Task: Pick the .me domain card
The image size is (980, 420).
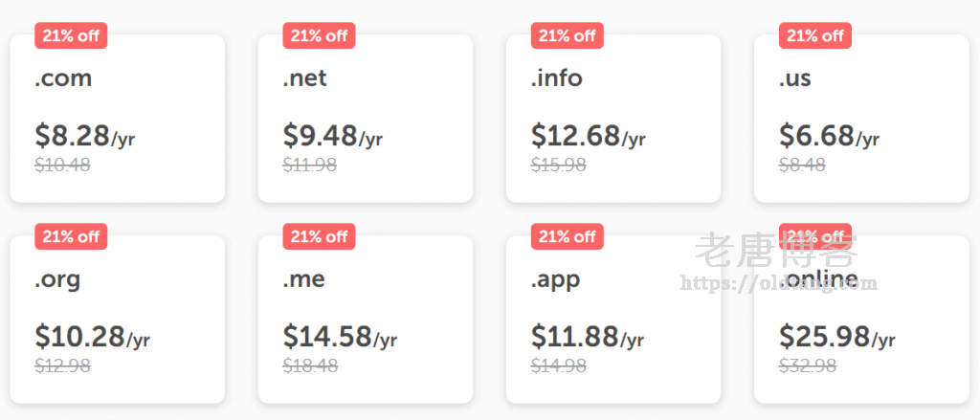Action: pyautogui.click(x=365, y=320)
